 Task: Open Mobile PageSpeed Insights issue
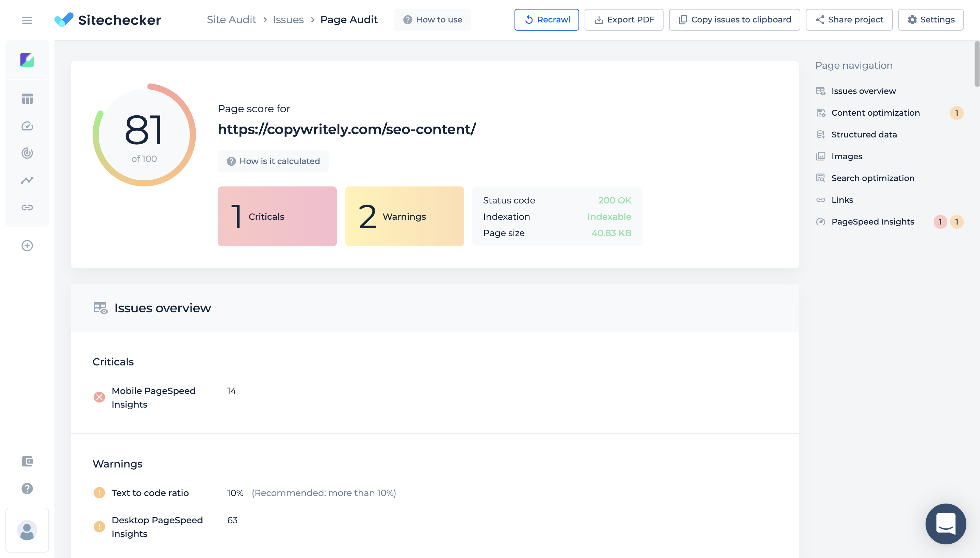point(153,398)
